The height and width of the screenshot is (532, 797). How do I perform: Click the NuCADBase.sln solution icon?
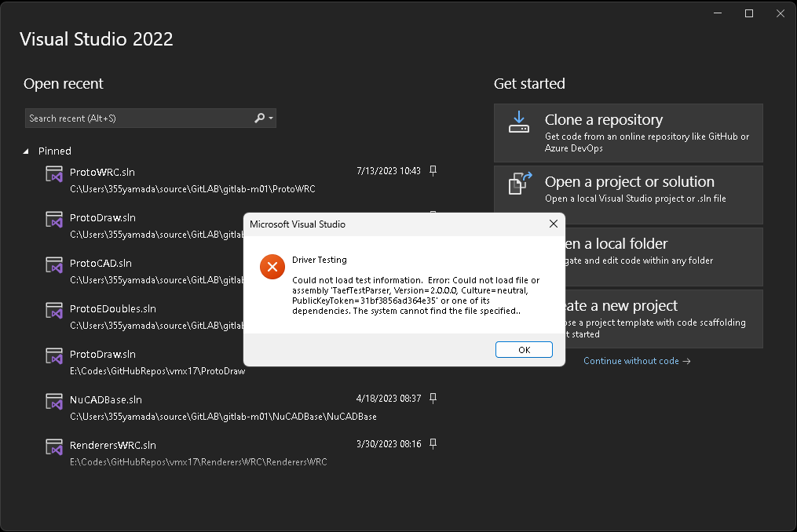pyautogui.click(x=54, y=402)
